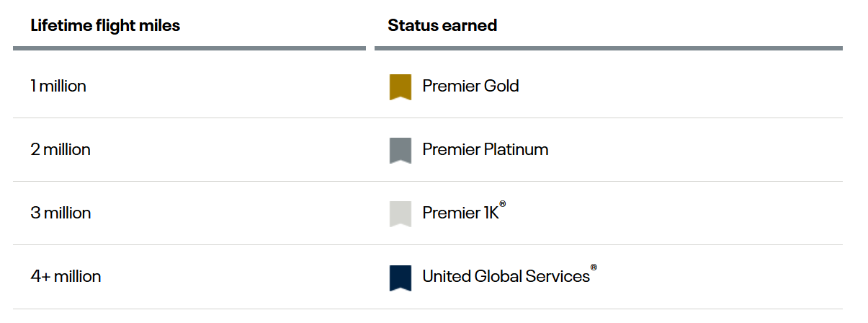This screenshot has width=868, height=323.
Task: Click the navy United Global Services badge icon
Action: click(x=401, y=277)
